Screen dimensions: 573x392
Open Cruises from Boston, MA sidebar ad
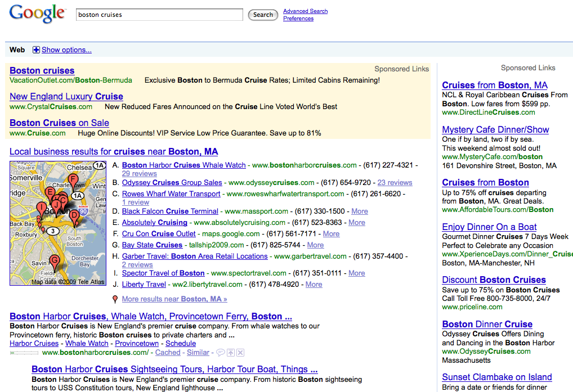click(495, 85)
